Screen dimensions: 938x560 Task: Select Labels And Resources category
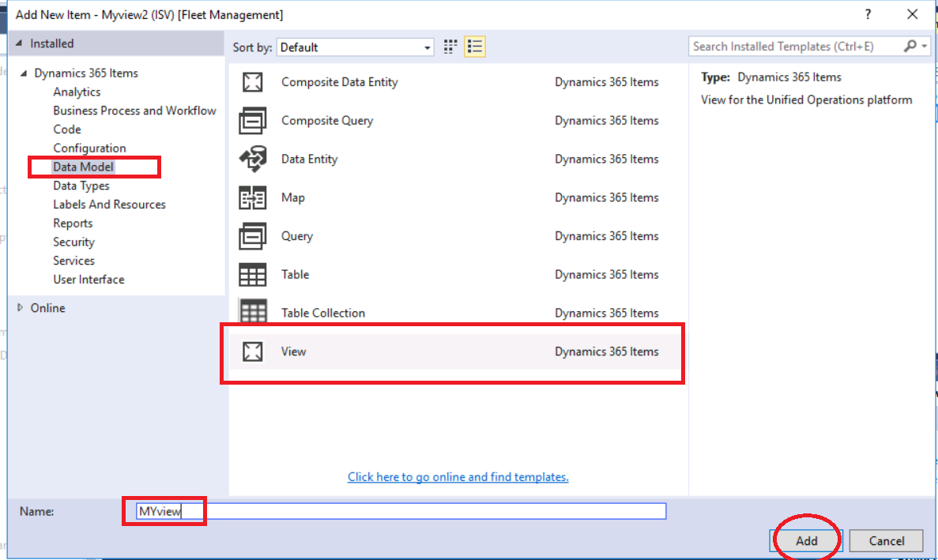click(110, 205)
